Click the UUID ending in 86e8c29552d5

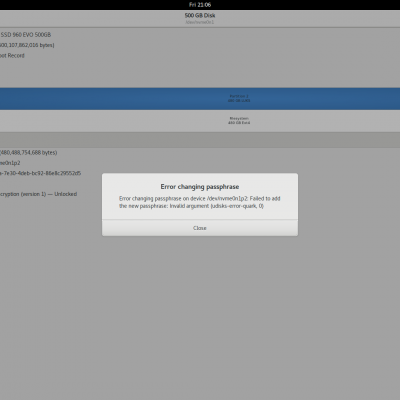[40, 173]
